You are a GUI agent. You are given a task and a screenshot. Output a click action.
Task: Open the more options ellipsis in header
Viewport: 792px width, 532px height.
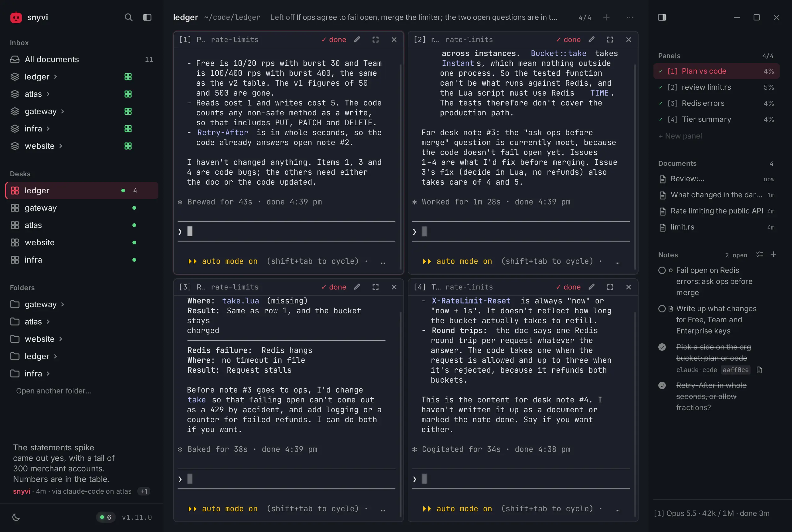(x=630, y=17)
